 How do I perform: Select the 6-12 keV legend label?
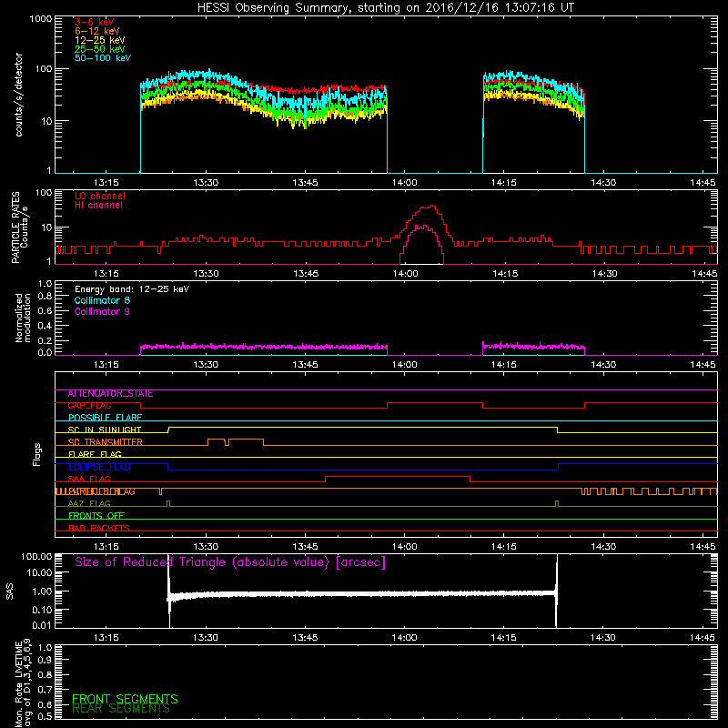97,31
